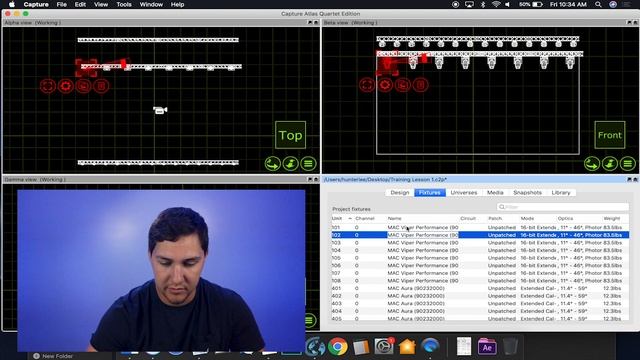Image resolution: width=640 pixels, height=360 pixels.
Task: Click the red delete icon in Alpha view
Action: 101,86
